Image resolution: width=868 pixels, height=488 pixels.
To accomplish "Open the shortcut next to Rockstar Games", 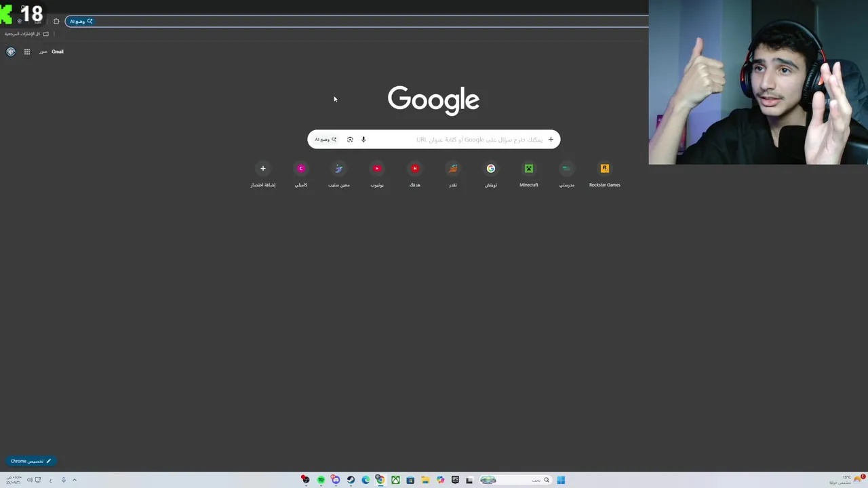I will [x=567, y=174].
